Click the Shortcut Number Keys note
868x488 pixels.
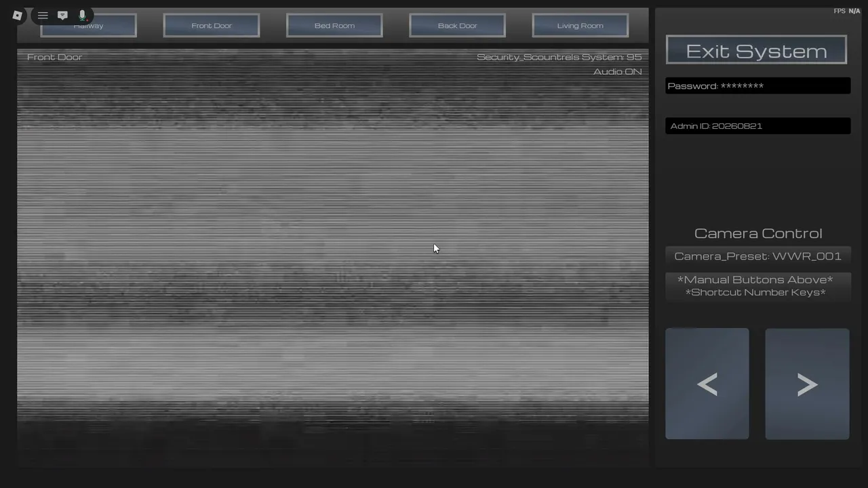tap(755, 293)
